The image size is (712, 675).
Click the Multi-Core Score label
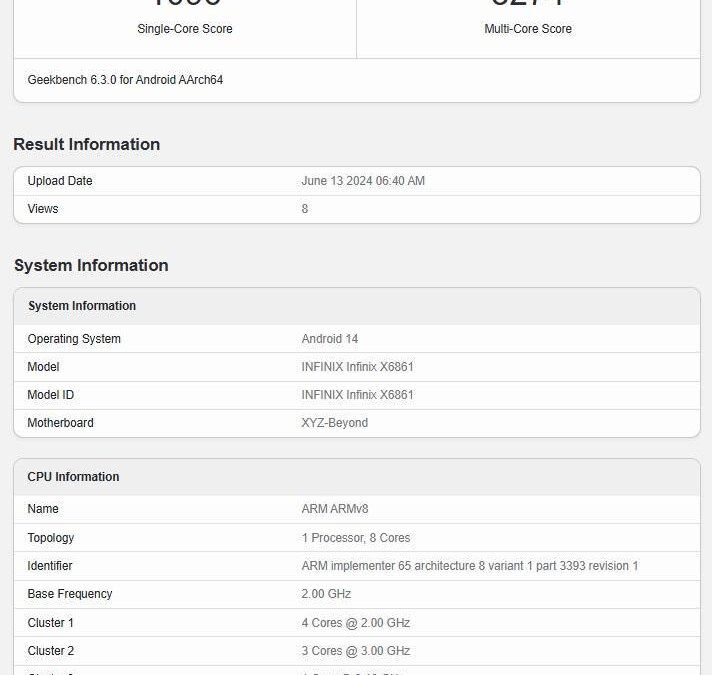click(x=528, y=29)
